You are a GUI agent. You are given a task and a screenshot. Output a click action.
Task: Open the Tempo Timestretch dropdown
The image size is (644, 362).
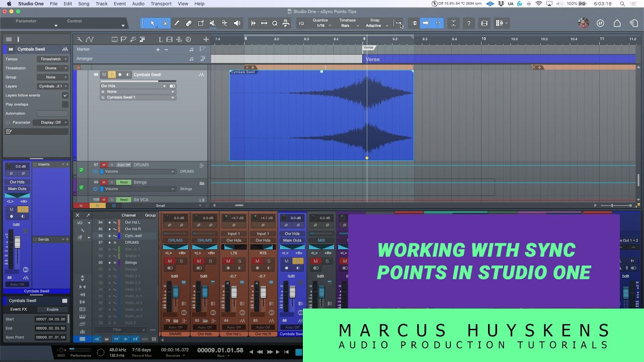click(52, 59)
